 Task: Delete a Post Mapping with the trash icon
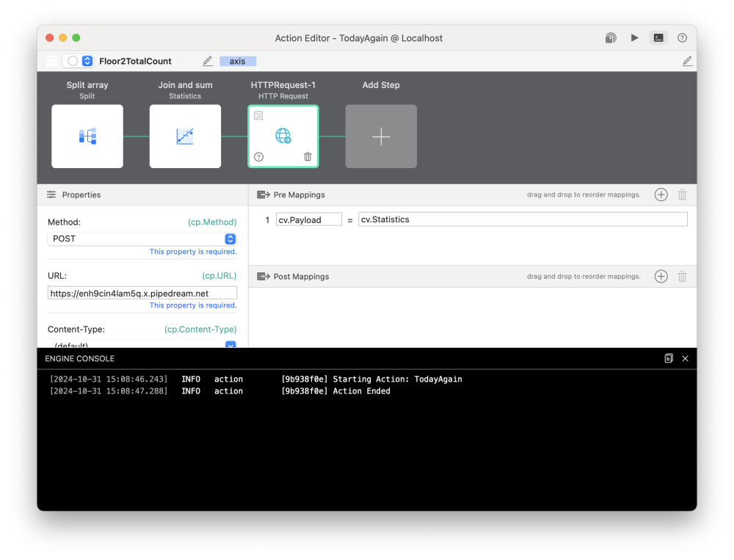(682, 277)
